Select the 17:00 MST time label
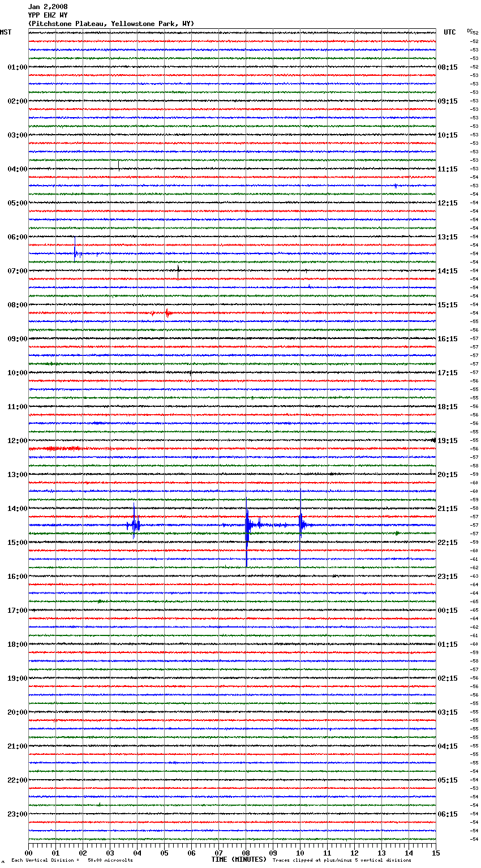Viewport: 481px width, 868px height. (x=18, y=611)
